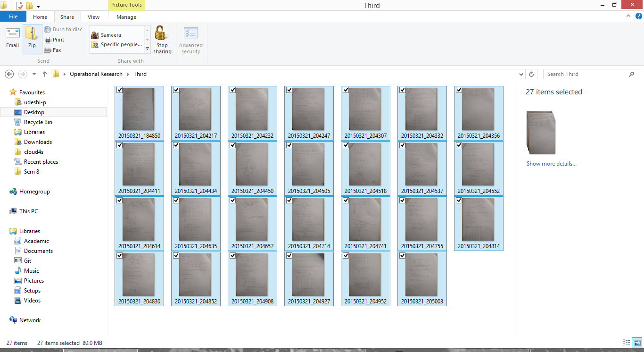Click the Refresh button beside address bar
The height and width of the screenshot is (352, 644).
pyautogui.click(x=531, y=74)
